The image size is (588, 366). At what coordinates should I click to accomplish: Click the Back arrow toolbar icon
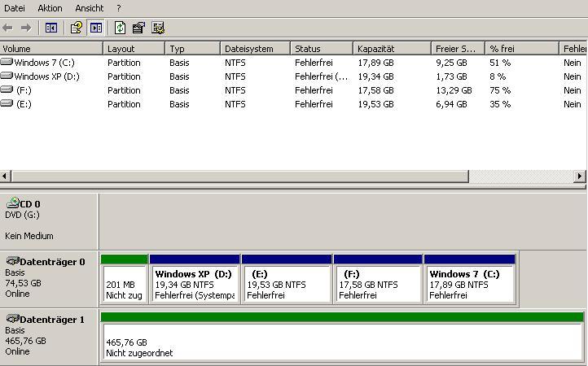8,28
